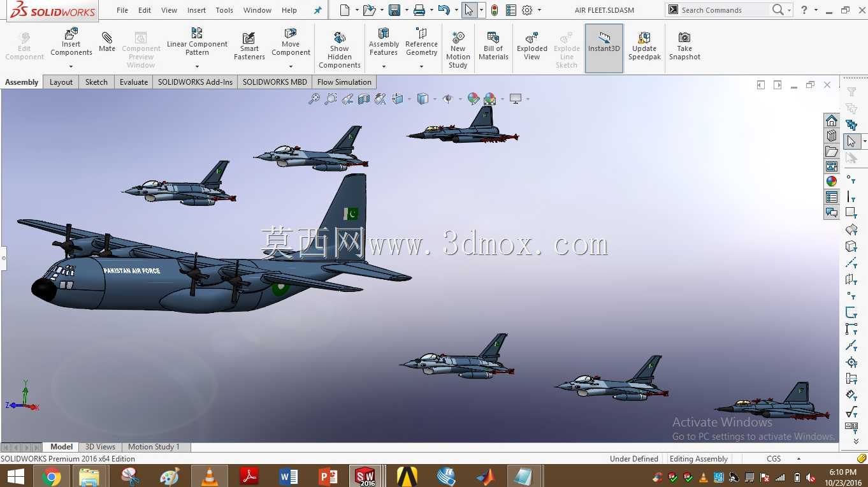Open the Tools menu
The height and width of the screenshot is (487, 868).
(224, 10)
